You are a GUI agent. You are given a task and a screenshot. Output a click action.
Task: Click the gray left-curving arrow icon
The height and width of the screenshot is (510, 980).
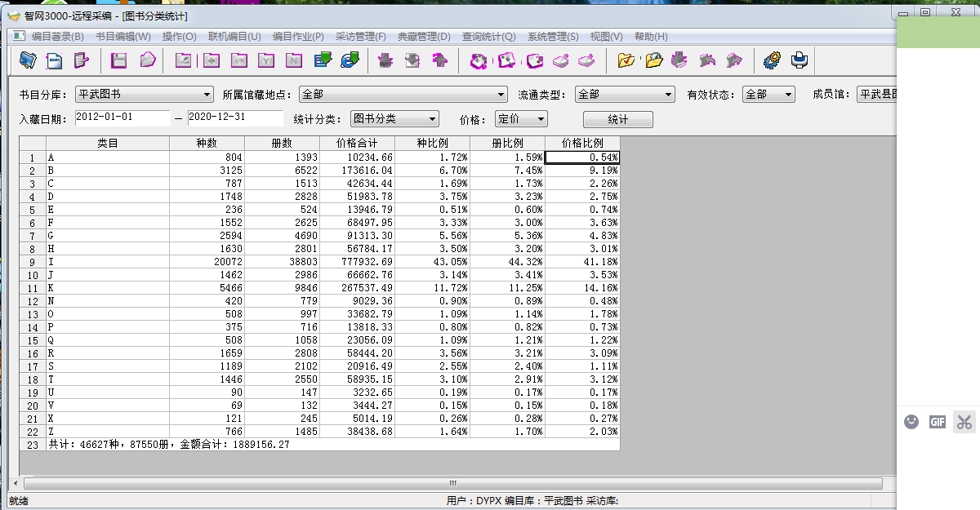(707, 60)
